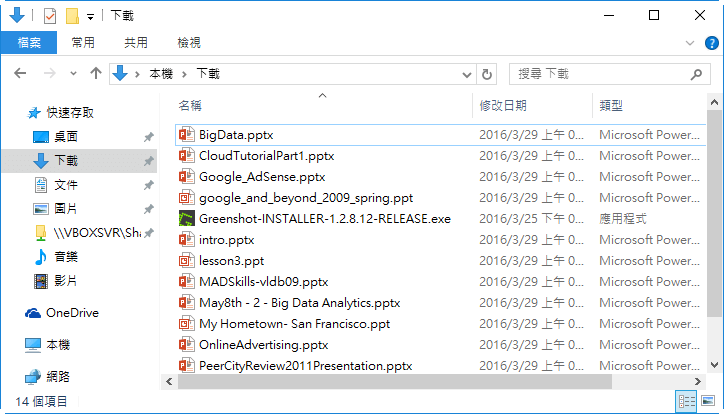The image size is (724, 414).
Task: Open the 檔案 ribbon tab
Action: 29,42
